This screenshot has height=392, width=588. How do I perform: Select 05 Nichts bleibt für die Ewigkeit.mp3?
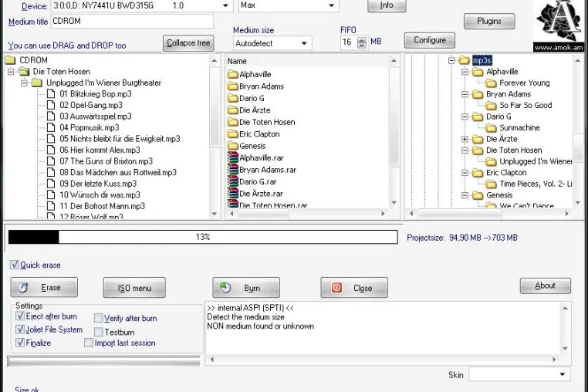tap(120, 139)
